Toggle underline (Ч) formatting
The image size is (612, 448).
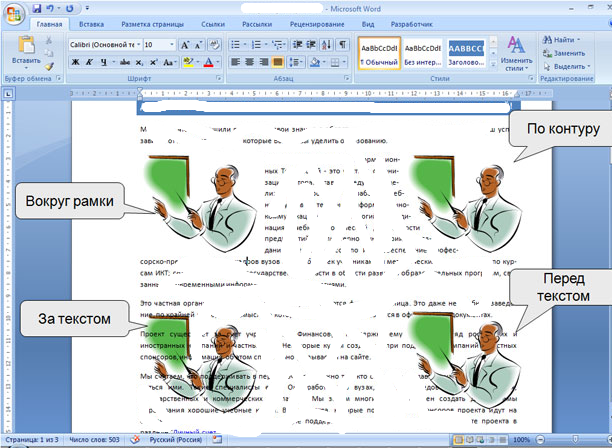(103, 62)
